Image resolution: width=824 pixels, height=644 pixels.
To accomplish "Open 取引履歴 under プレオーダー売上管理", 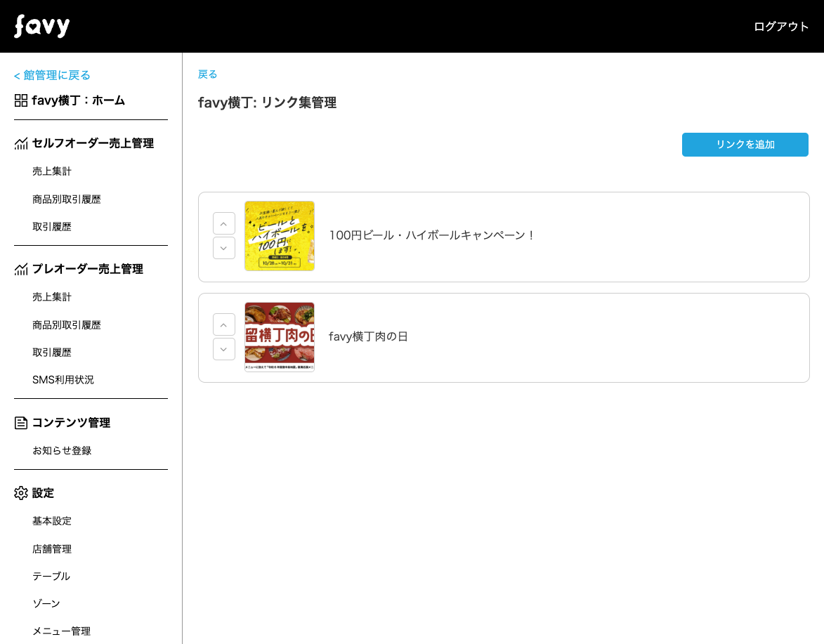I will tap(52, 352).
